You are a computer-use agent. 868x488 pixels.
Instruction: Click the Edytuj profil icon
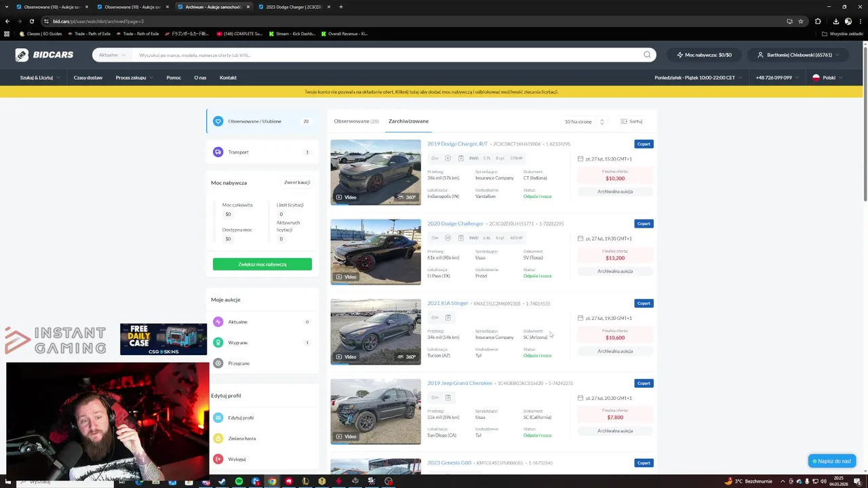[218, 418]
